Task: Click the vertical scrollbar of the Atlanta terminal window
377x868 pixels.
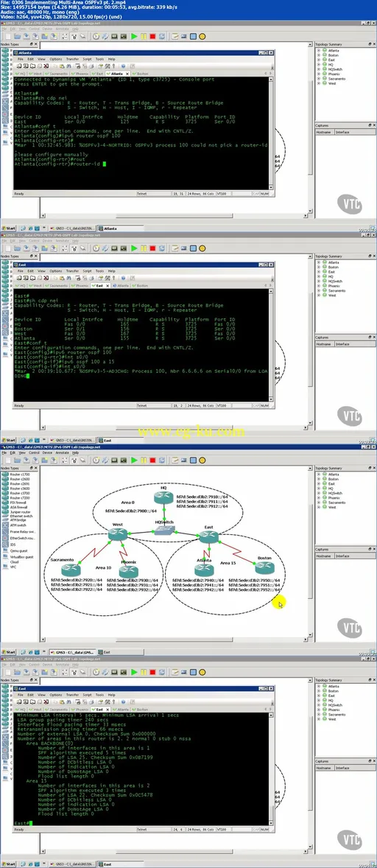Action: coord(272,133)
